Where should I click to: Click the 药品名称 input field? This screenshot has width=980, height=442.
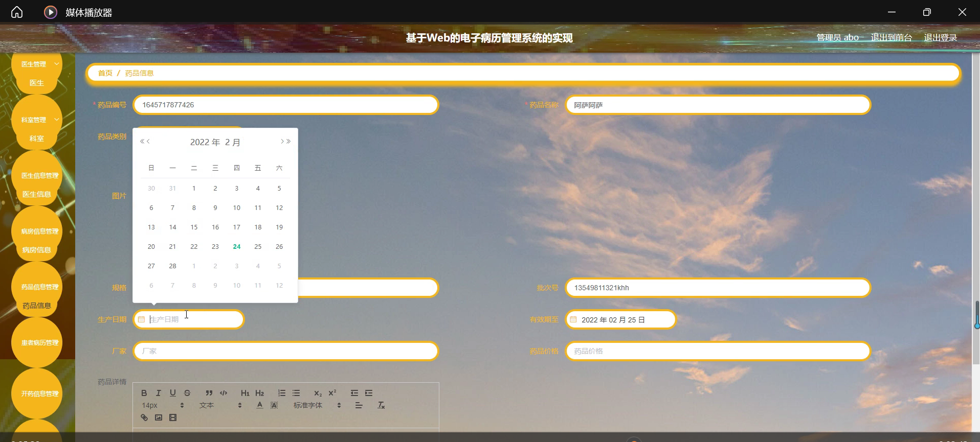tap(718, 105)
